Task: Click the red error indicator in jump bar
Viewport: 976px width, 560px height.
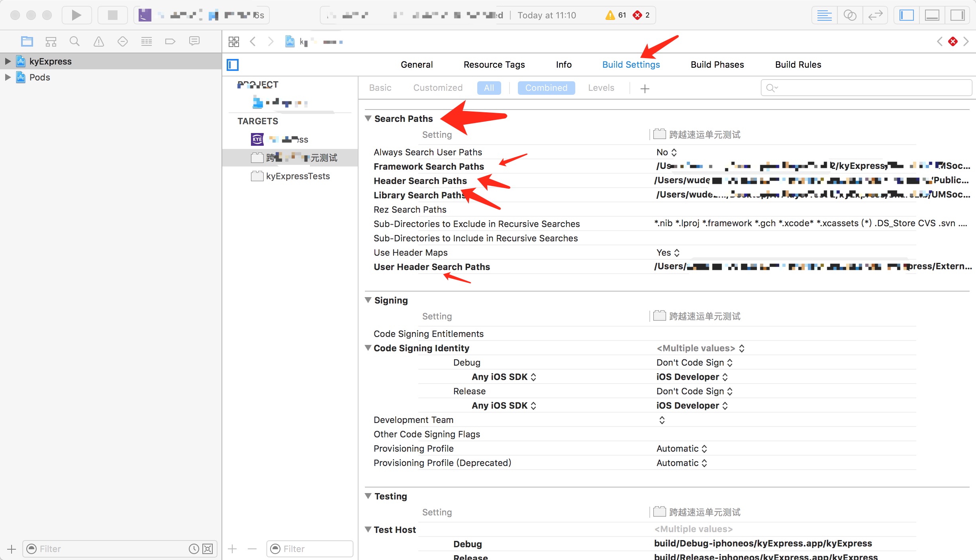Action: [x=953, y=41]
